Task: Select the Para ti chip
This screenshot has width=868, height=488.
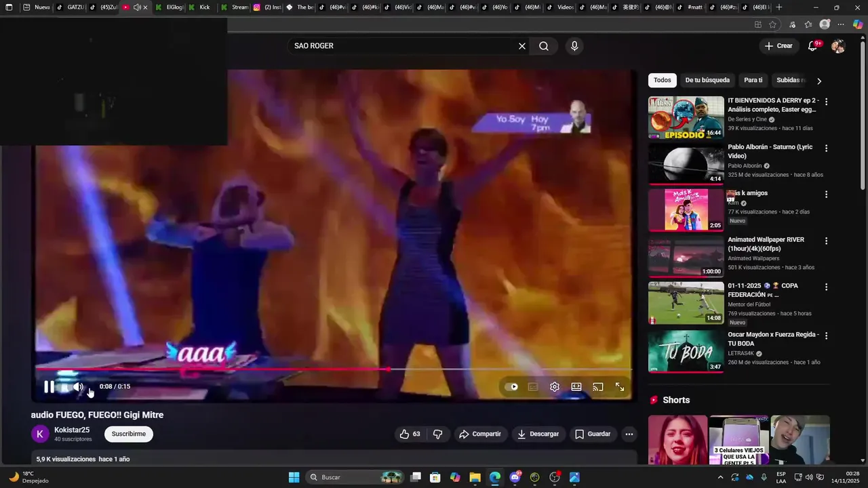Action: (753, 80)
